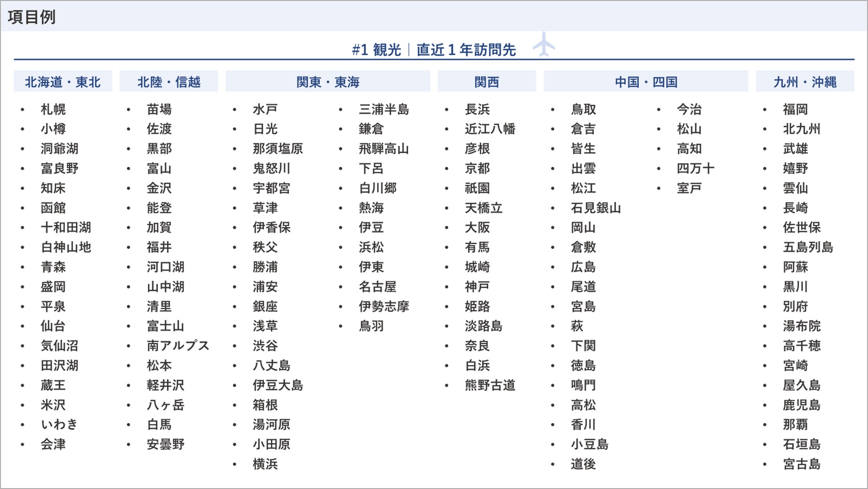Click the airplane icon near title

[x=544, y=44]
